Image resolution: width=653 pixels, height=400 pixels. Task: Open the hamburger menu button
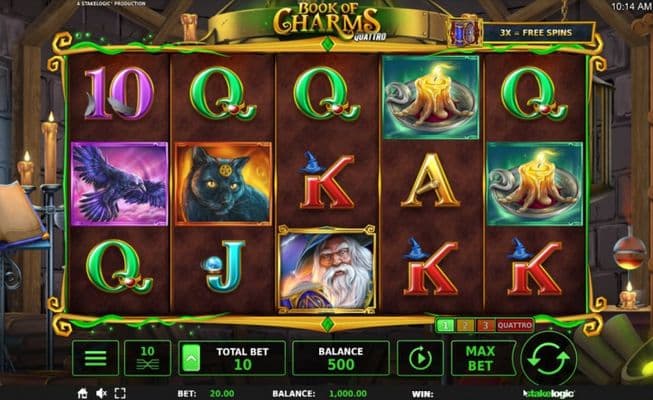point(95,358)
